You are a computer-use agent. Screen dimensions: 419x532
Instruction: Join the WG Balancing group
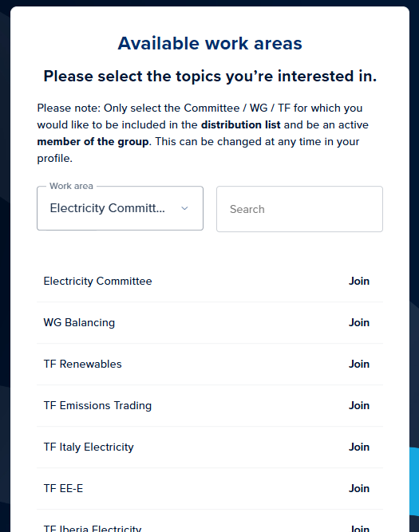[359, 323]
